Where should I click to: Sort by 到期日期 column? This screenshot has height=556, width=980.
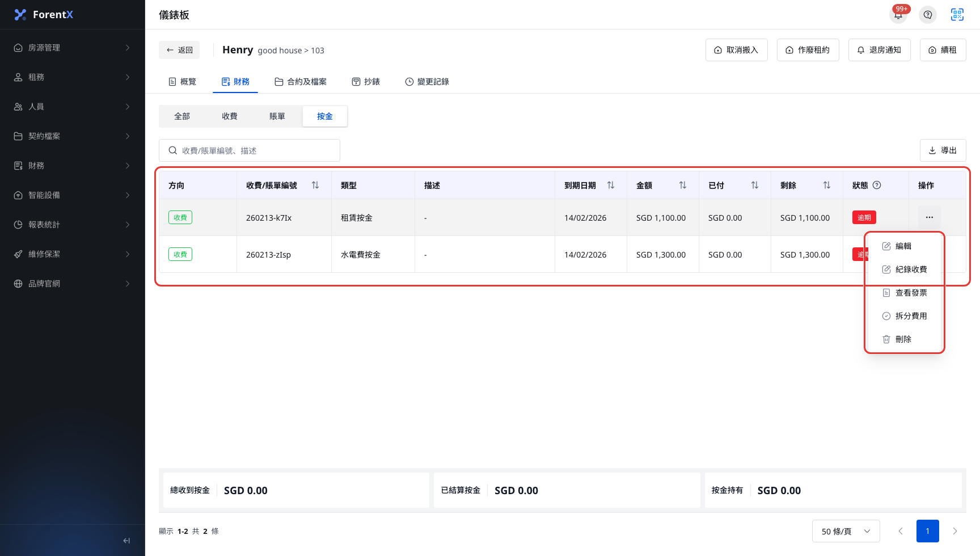[x=611, y=186]
